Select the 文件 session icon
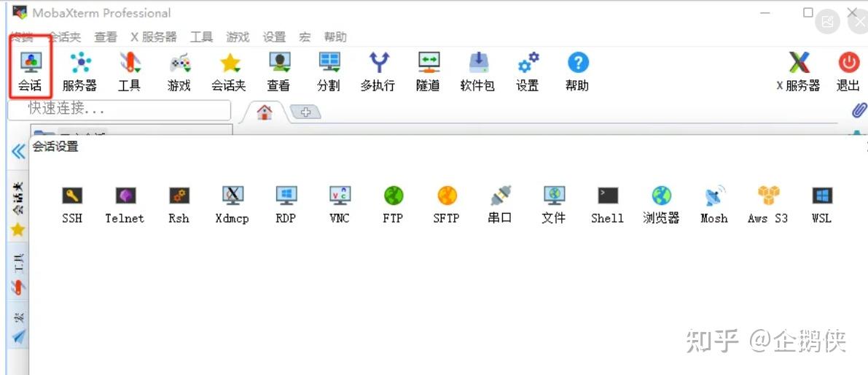Image resolution: width=868 pixels, height=375 pixels. tap(554, 204)
